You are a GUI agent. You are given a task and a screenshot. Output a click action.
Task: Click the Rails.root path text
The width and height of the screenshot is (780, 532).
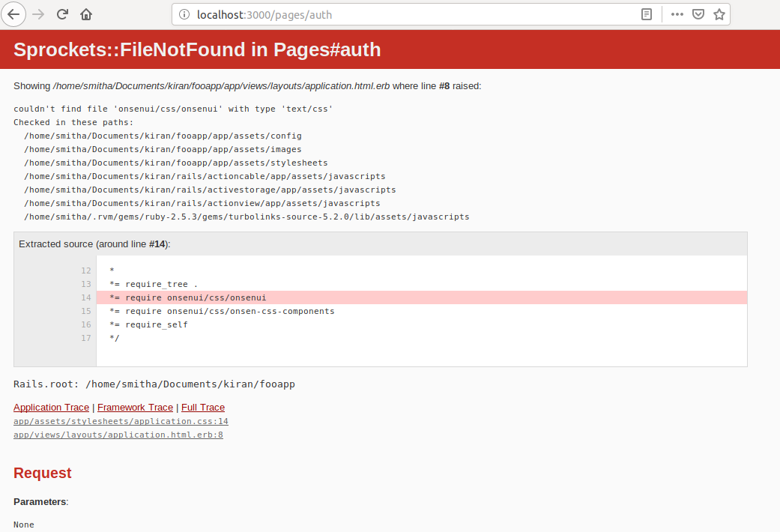coord(154,384)
